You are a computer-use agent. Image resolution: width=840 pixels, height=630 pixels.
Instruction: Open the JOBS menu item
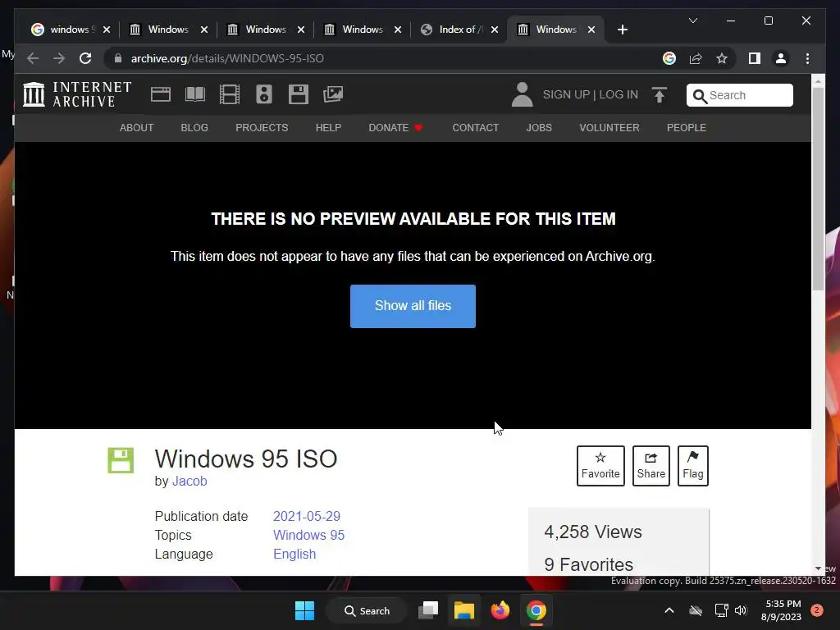coord(539,127)
